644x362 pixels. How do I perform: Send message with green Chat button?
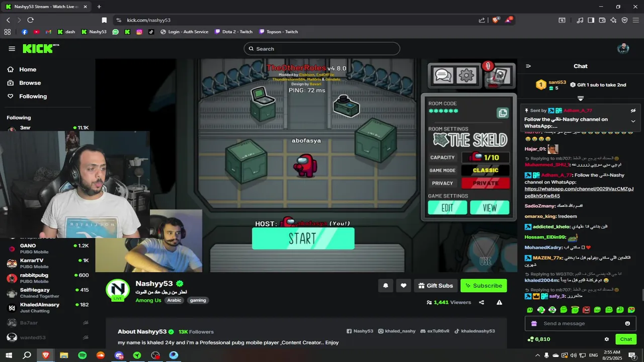click(626, 339)
